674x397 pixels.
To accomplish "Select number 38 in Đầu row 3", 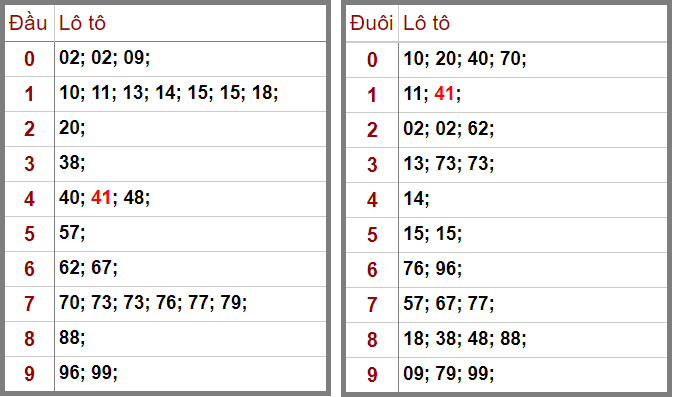I will (x=70, y=162).
